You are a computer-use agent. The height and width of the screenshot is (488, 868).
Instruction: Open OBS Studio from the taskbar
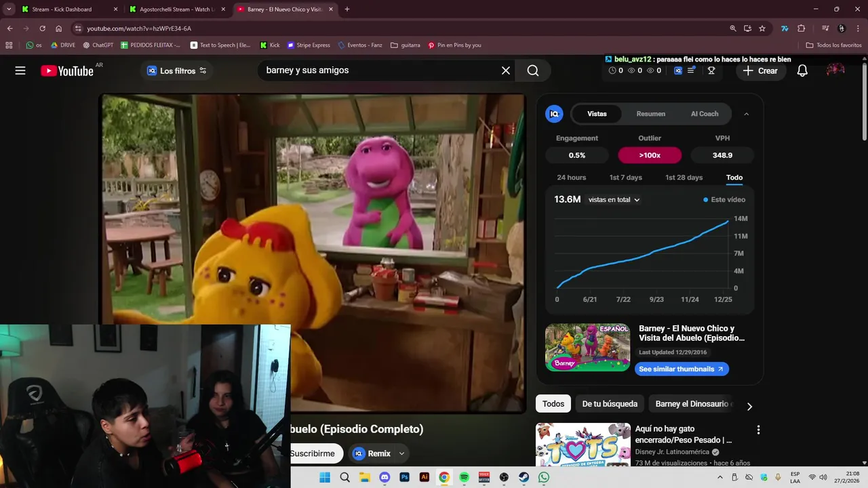pos(504,477)
